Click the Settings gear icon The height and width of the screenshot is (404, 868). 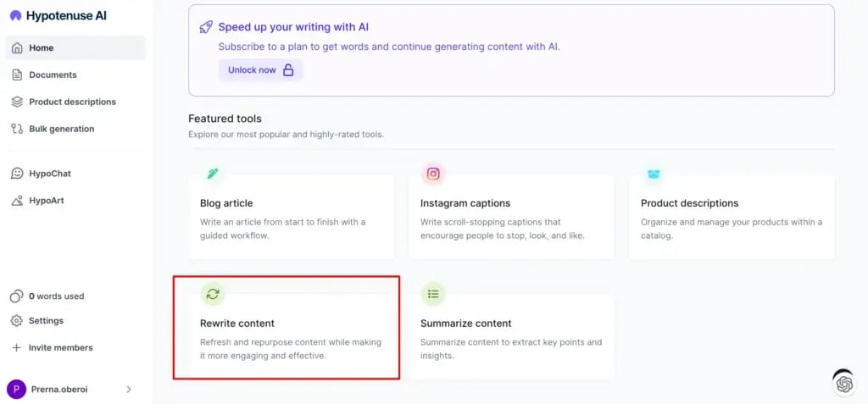[17, 321]
